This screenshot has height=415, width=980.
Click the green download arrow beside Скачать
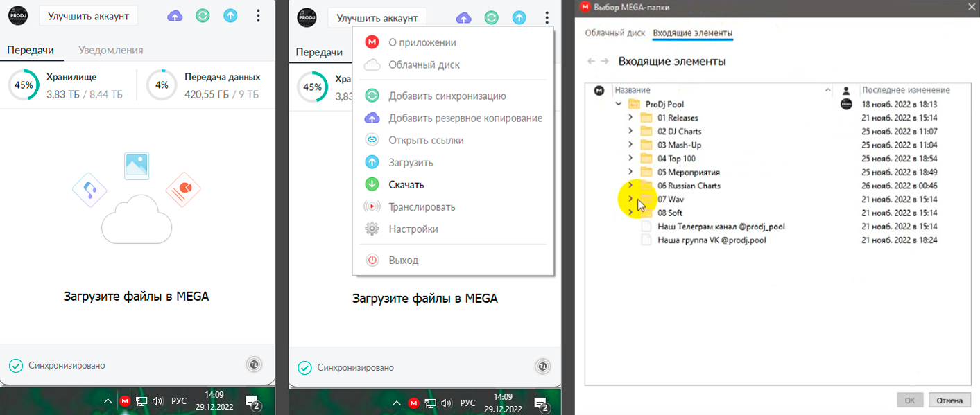[x=372, y=185]
